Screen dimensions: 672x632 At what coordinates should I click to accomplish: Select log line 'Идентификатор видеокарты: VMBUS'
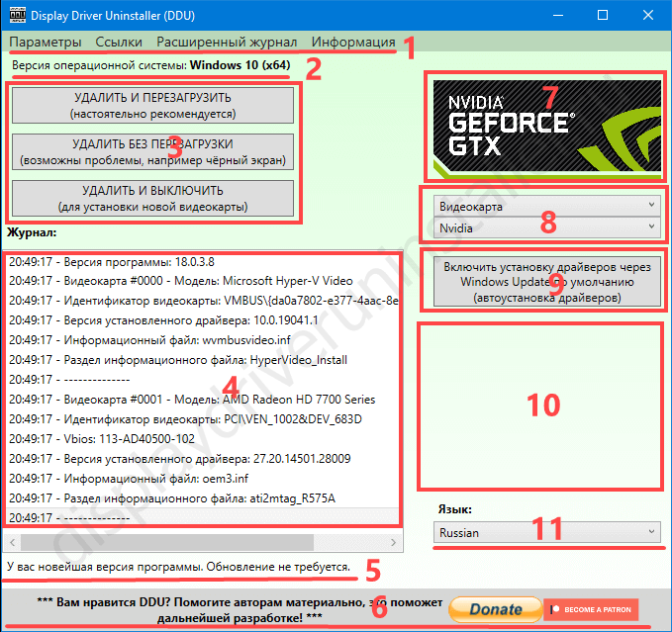(x=203, y=301)
